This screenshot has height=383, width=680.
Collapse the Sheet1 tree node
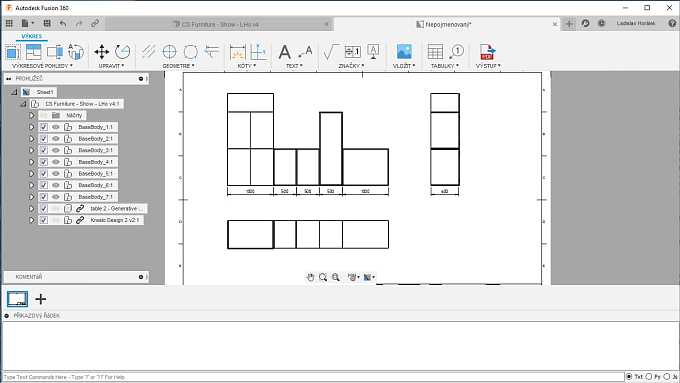[x=14, y=92]
